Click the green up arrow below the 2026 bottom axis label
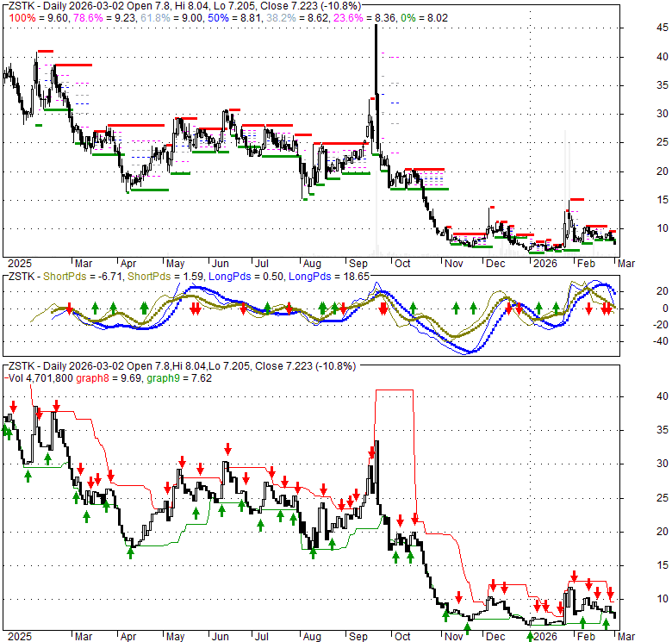This screenshot has height=642, width=672. (530, 637)
